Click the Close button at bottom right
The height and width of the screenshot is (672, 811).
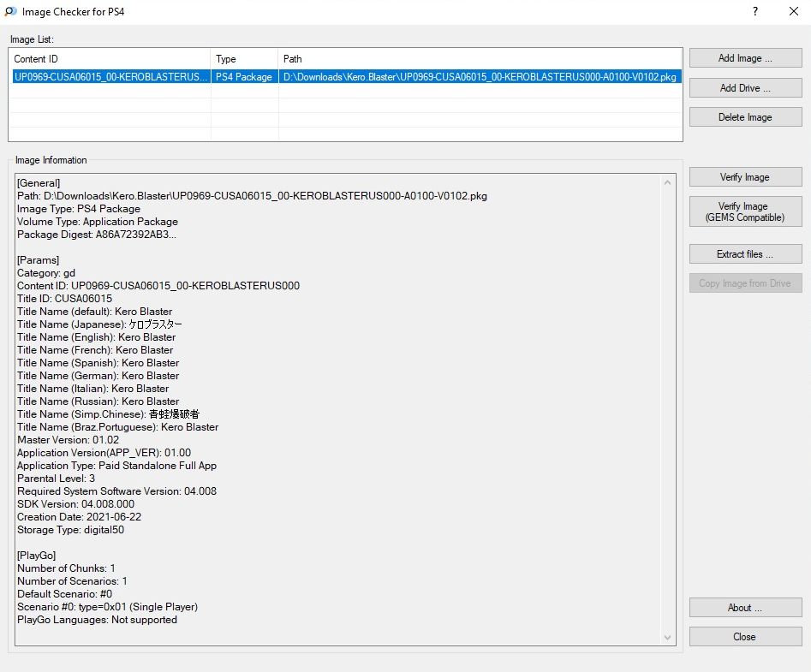pos(745,637)
